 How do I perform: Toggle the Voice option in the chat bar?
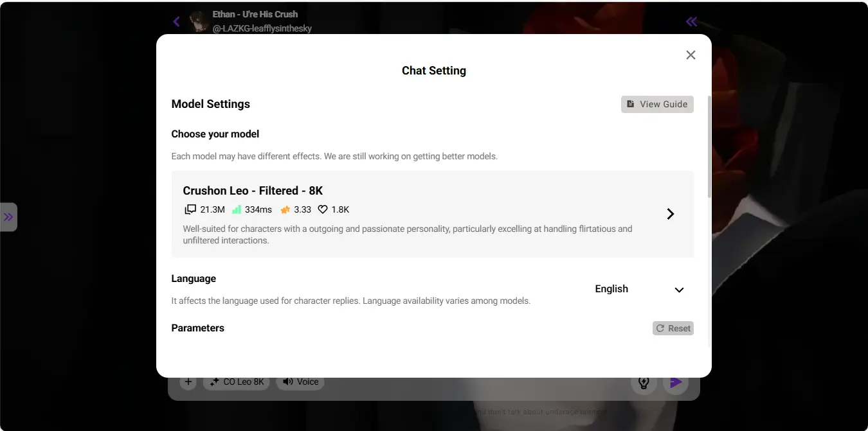[x=300, y=382]
